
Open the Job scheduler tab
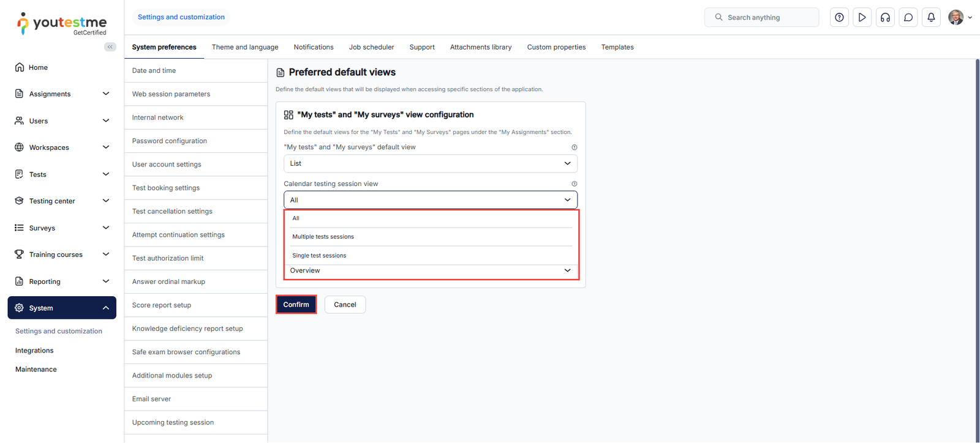(371, 47)
